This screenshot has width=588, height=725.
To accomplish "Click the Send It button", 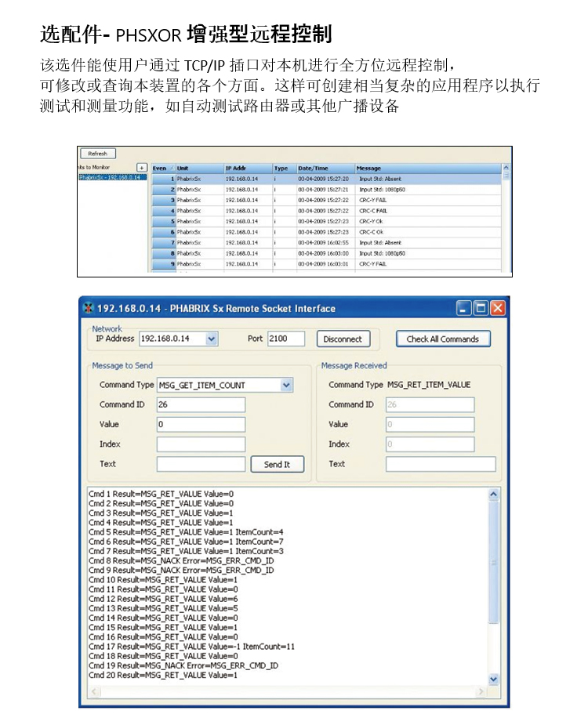I will coord(277,464).
